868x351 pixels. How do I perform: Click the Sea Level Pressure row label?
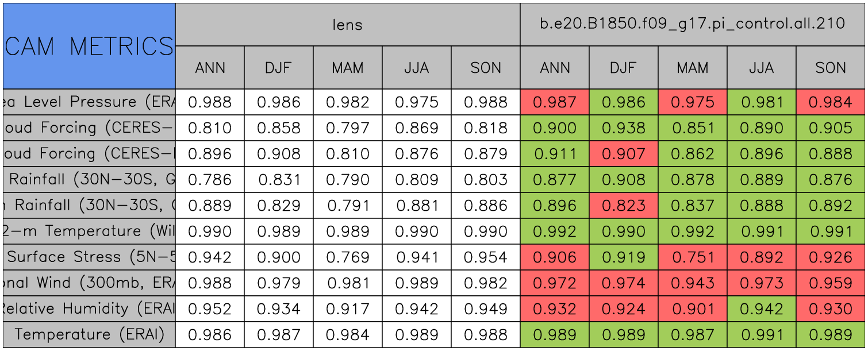89,102
